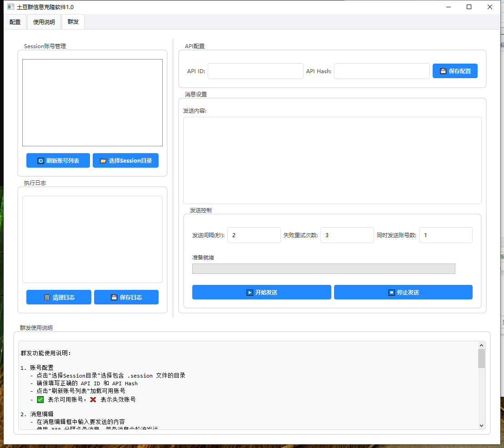Click the 失败重试次数 input box
Viewport: 504px width, 448px height.
pyautogui.click(x=347, y=235)
